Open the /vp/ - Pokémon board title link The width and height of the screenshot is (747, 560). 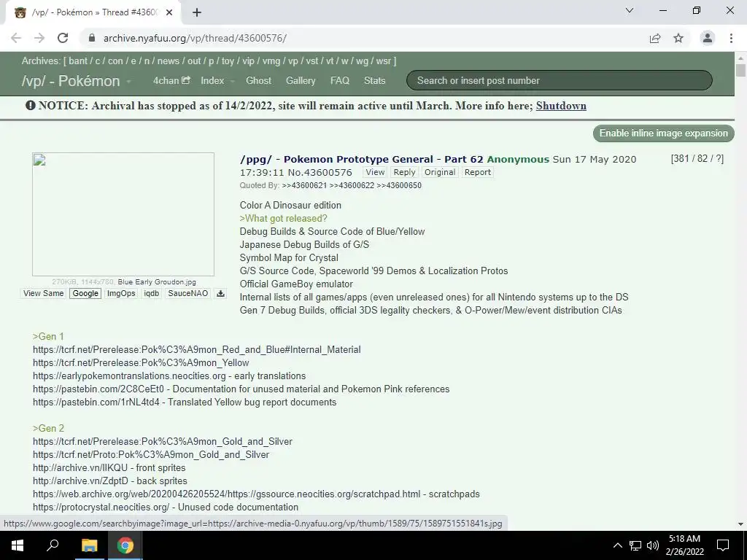pos(71,81)
